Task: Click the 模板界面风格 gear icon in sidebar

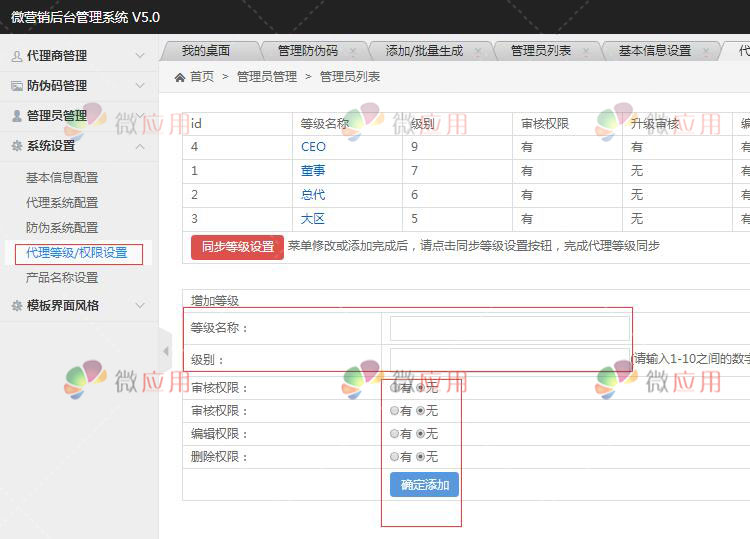Action: 17,306
